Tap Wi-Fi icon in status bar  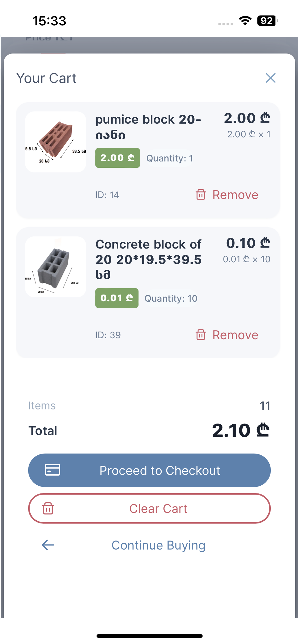[x=245, y=21]
